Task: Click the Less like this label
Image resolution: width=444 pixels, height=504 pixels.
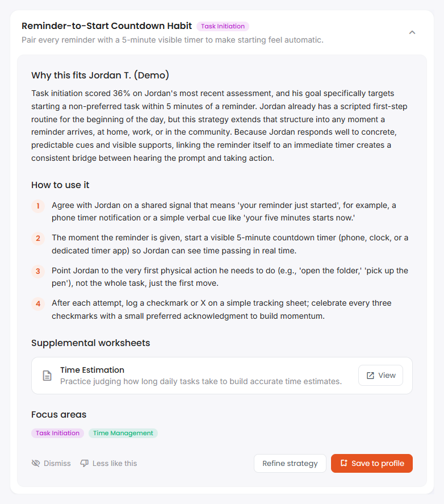Action: [115, 463]
